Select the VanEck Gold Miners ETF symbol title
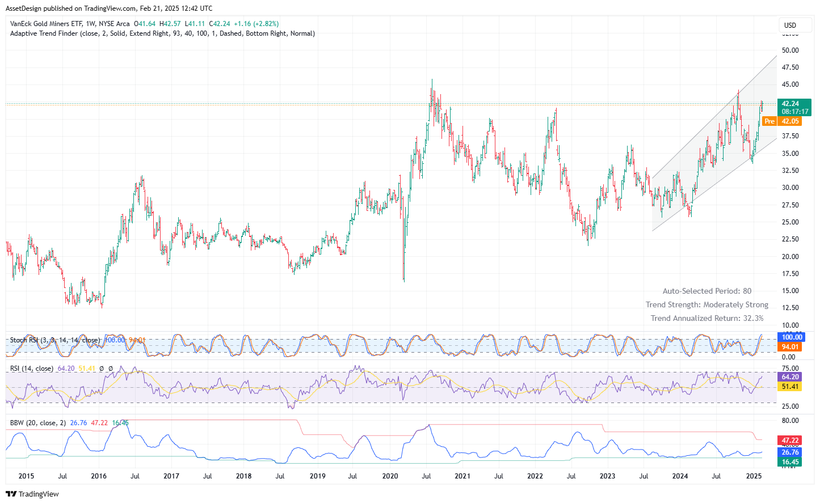The image size is (820, 504). [46, 24]
